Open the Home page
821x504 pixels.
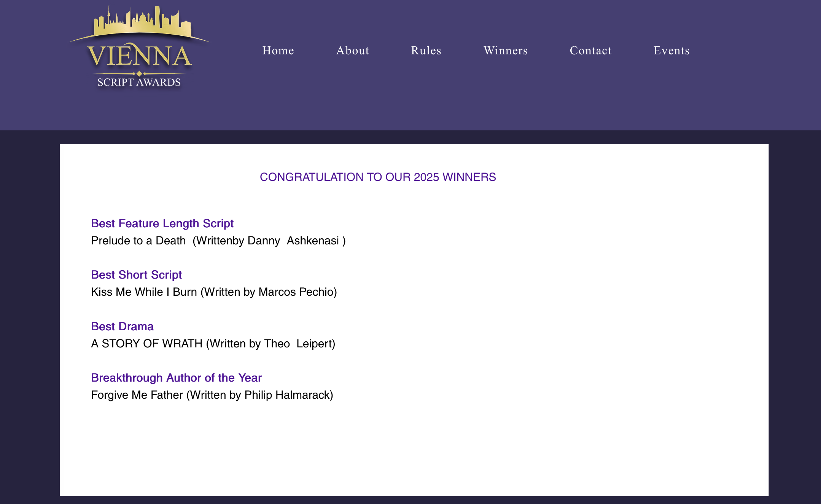(278, 51)
